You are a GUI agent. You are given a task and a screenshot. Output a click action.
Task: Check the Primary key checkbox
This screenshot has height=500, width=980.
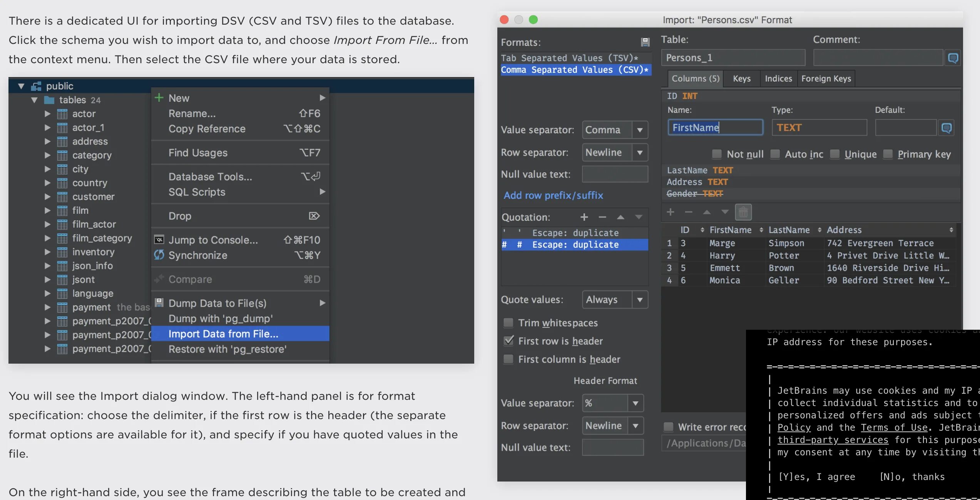point(888,154)
